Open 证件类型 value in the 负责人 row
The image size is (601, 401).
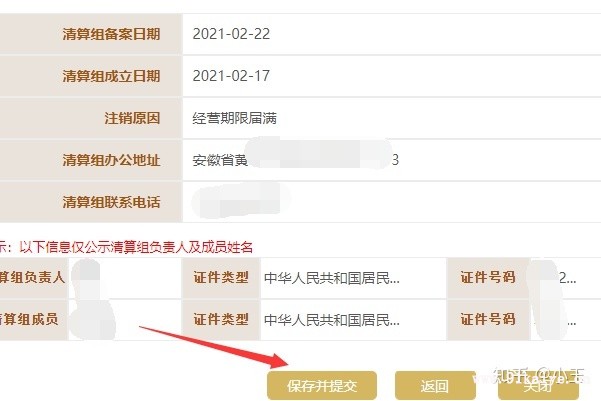click(x=353, y=278)
